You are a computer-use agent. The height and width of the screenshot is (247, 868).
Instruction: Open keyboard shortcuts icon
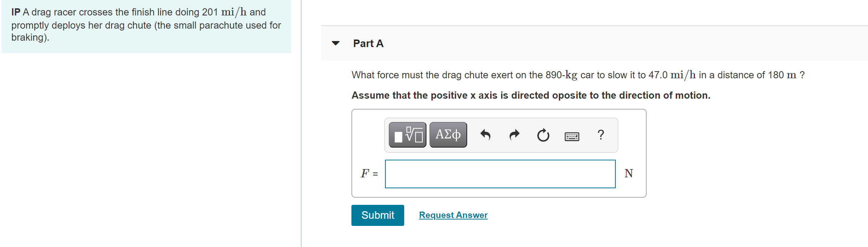572,136
